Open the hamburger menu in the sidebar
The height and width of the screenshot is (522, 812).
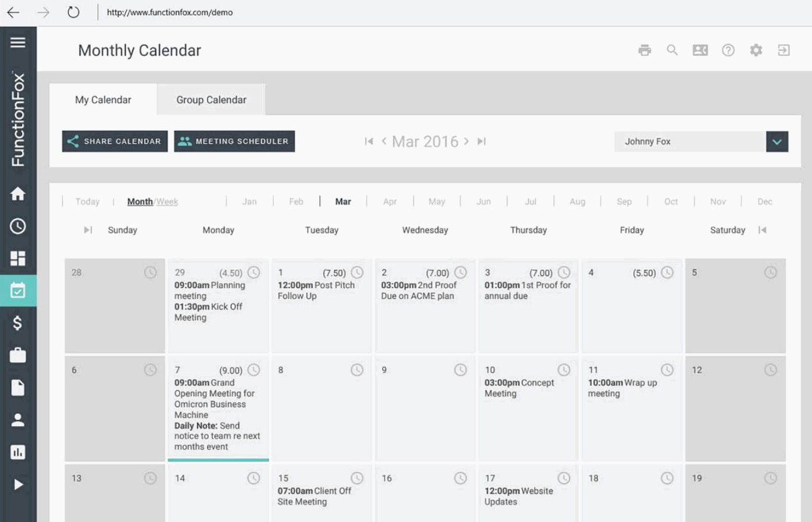[x=18, y=42]
